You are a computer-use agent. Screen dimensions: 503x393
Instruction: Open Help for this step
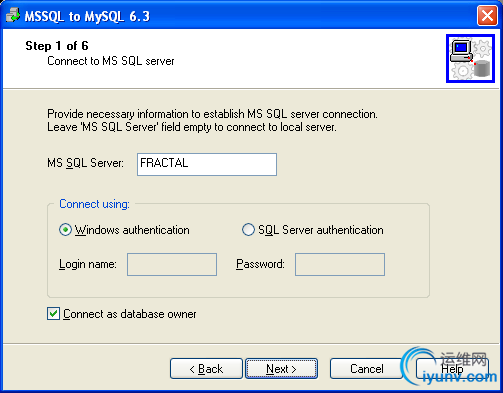pos(452,369)
